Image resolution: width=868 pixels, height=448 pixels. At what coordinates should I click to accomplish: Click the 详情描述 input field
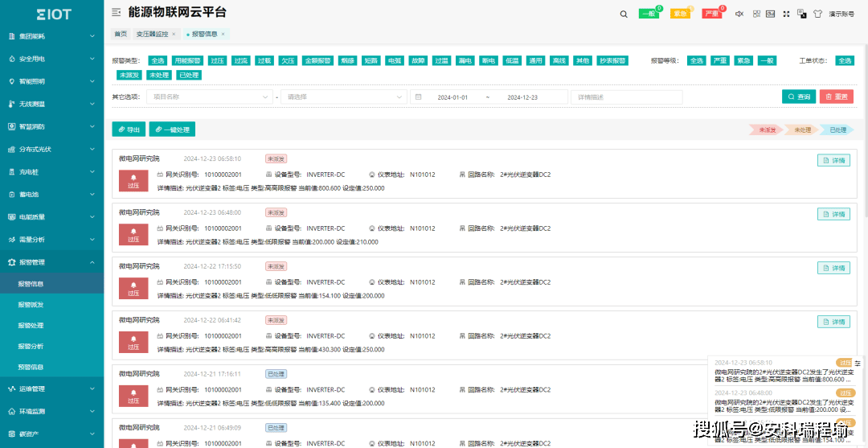pyautogui.click(x=627, y=97)
